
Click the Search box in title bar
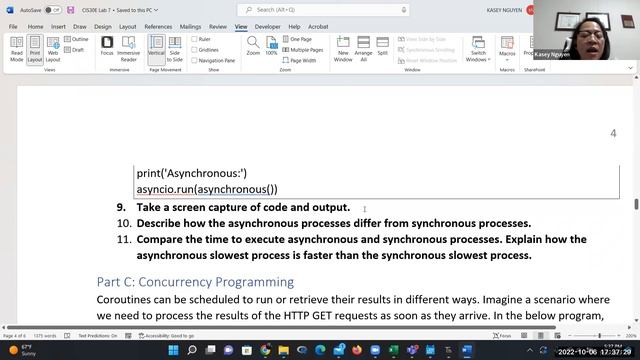pos(323,10)
